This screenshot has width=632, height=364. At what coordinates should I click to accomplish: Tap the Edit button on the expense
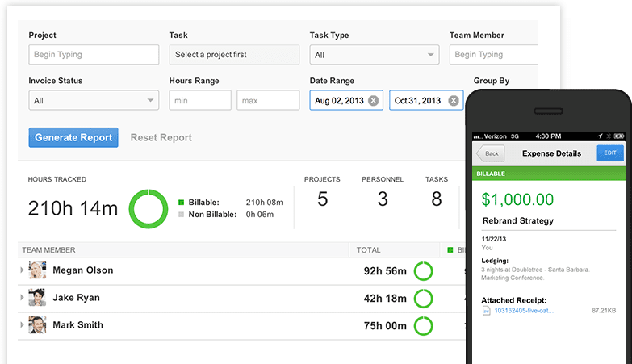click(609, 153)
